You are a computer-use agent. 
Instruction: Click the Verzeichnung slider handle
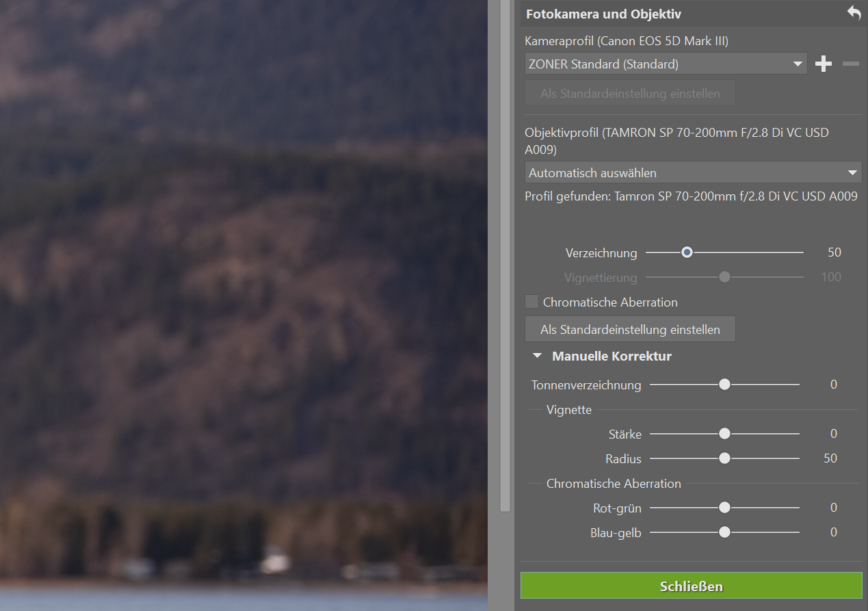point(687,252)
